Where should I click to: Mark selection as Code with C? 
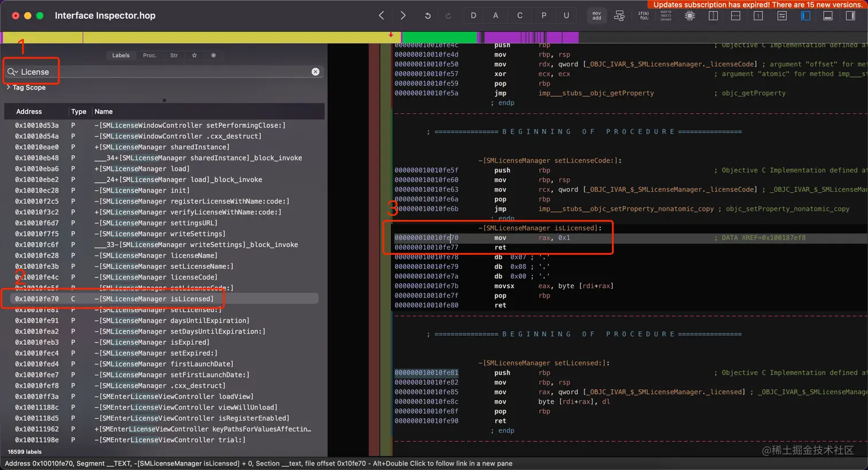point(520,15)
